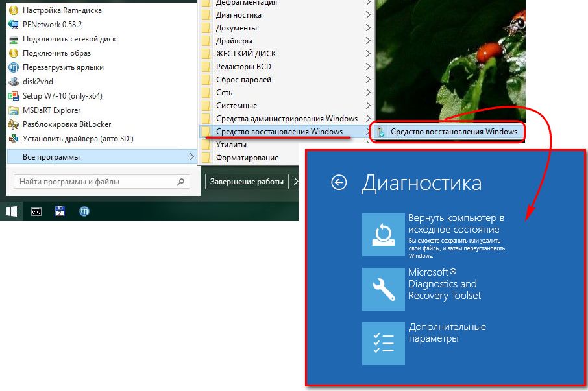Click ЖЕСТКИЙ ДИСК folder text
Image resolution: width=588 pixels, height=391 pixels.
tap(245, 54)
